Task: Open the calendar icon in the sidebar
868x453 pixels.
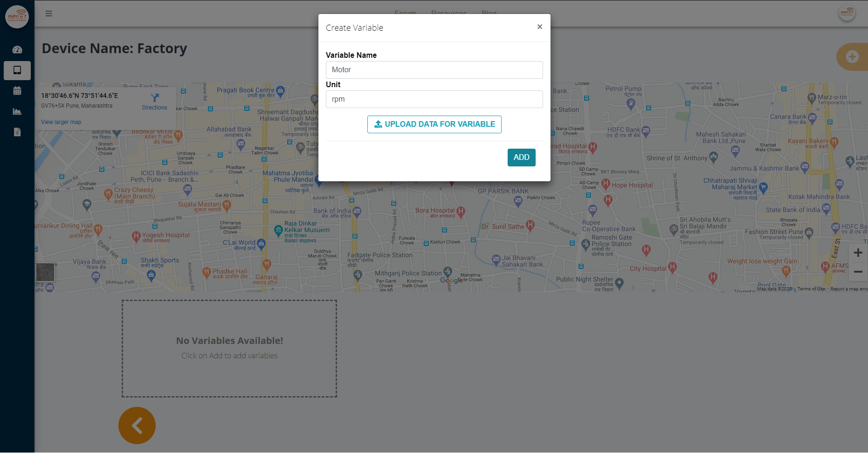Action: (x=17, y=91)
